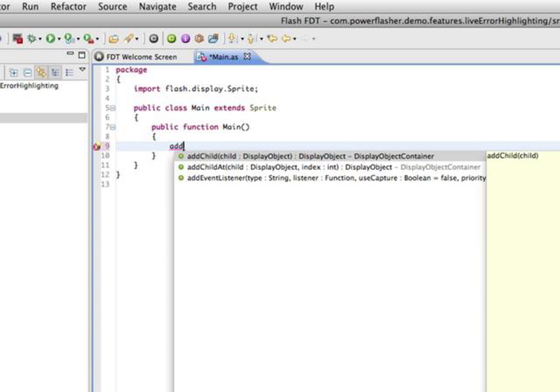Click the open folder icon in the toolbar

(113, 39)
